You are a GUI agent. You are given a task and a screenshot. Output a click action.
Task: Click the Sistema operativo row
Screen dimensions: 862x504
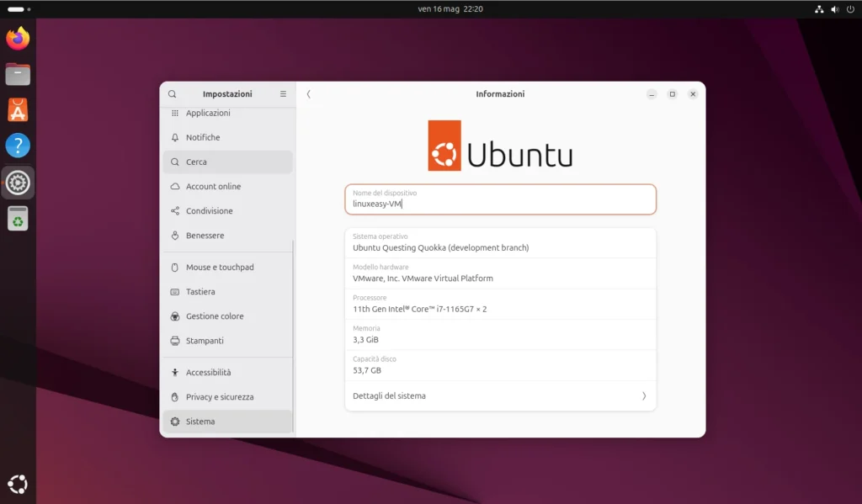pos(500,242)
